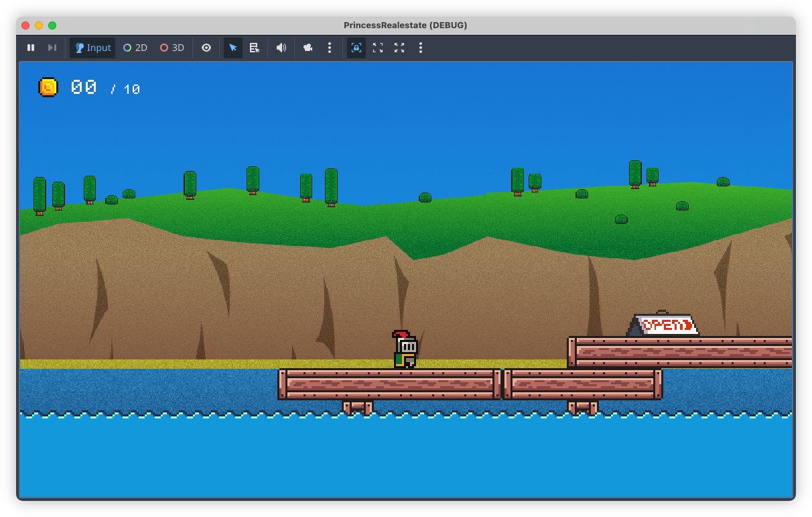Viewport: 812px width, 517px height.
Task: Click the keep aspect fullscreen icon
Action: tap(378, 48)
